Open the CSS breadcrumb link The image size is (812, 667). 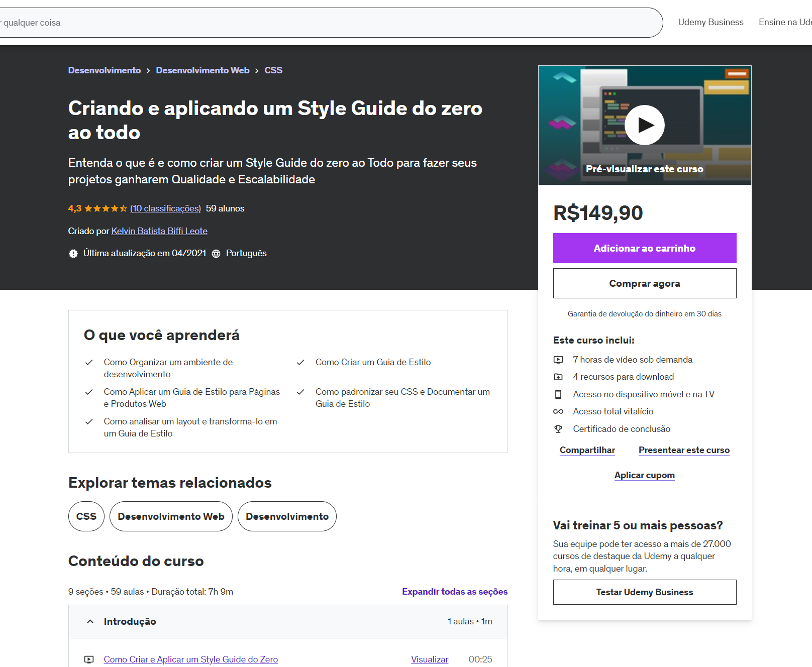tap(273, 70)
